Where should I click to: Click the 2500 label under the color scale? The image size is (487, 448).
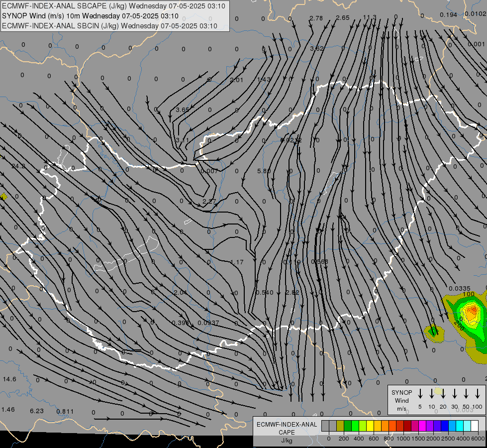tap(448, 439)
